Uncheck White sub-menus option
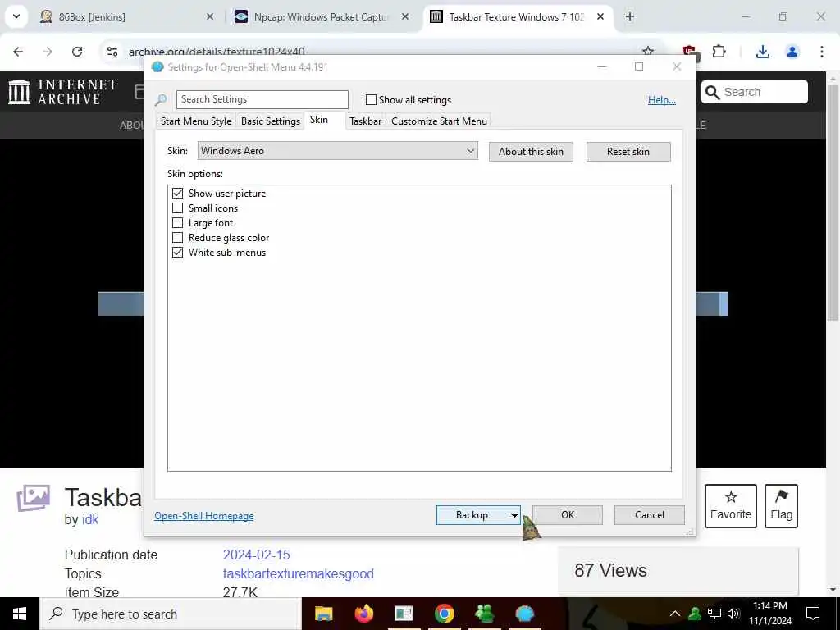840x630 pixels. point(177,253)
